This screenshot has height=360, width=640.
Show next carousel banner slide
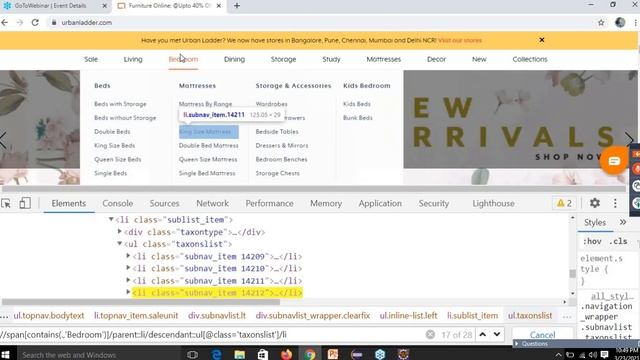click(628, 139)
